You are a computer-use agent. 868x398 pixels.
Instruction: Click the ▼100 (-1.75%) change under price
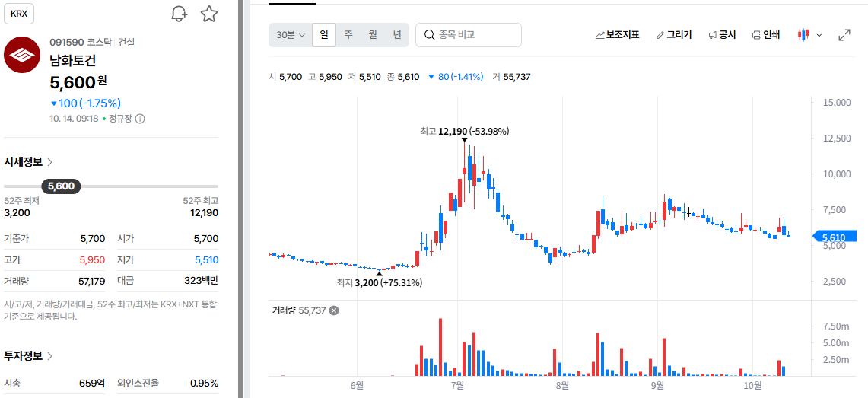point(85,103)
